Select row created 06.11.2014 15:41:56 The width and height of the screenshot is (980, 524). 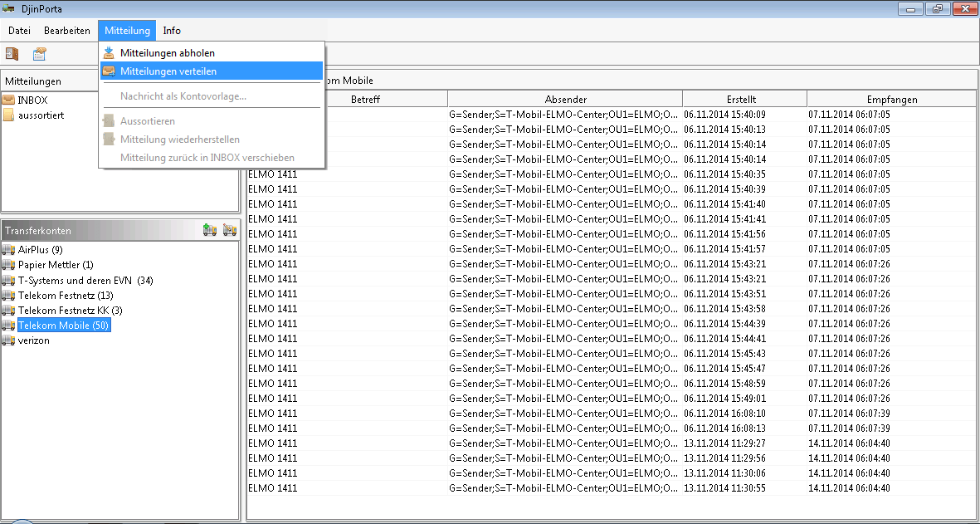tap(612, 234)
